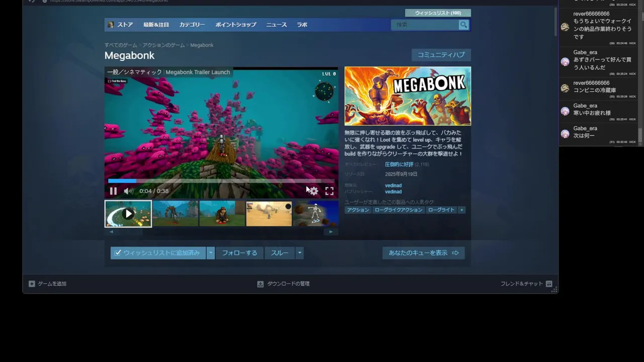Image resolution: width=644 pixels, height=362 pixels.
Task: Seek on the trailer progress bar
Action: pyautogui.click(x=221, y=181)
